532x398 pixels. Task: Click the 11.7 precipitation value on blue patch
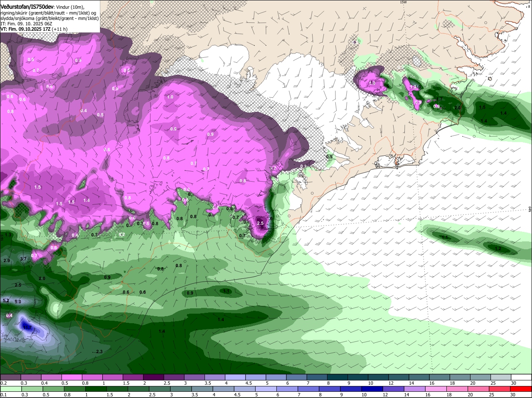click(28, 327)
